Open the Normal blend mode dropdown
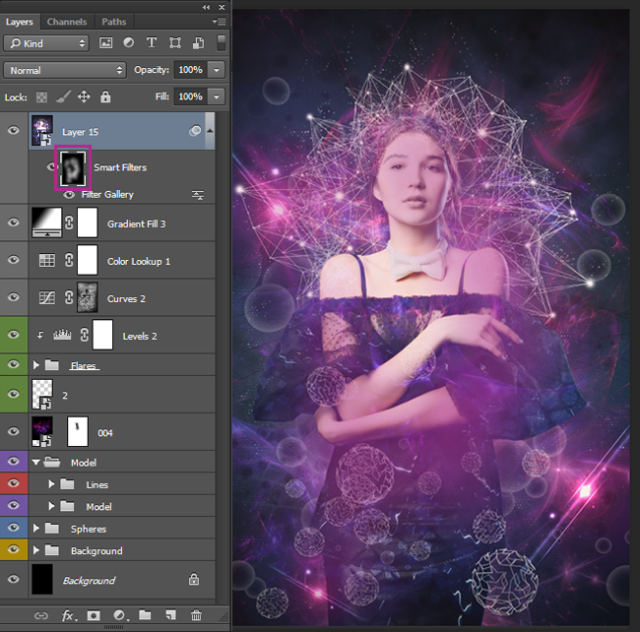640x632 pixels. click(65, 70)
